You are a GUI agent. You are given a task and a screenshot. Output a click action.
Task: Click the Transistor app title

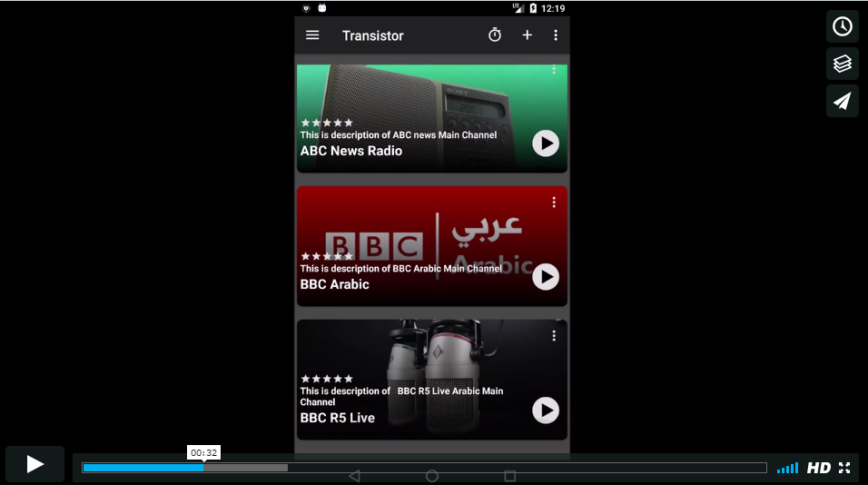tap(372, 36)
